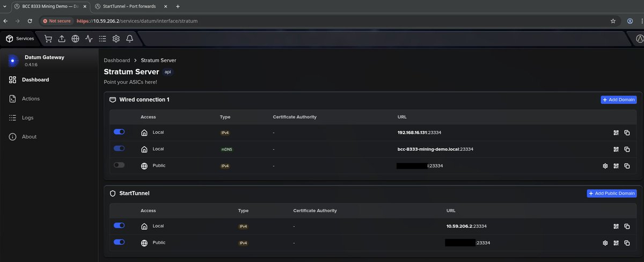Screen dimensions: 644x262
Task: Go to Dashboard via the breadcrumb link
Action: tap(117, 60)
